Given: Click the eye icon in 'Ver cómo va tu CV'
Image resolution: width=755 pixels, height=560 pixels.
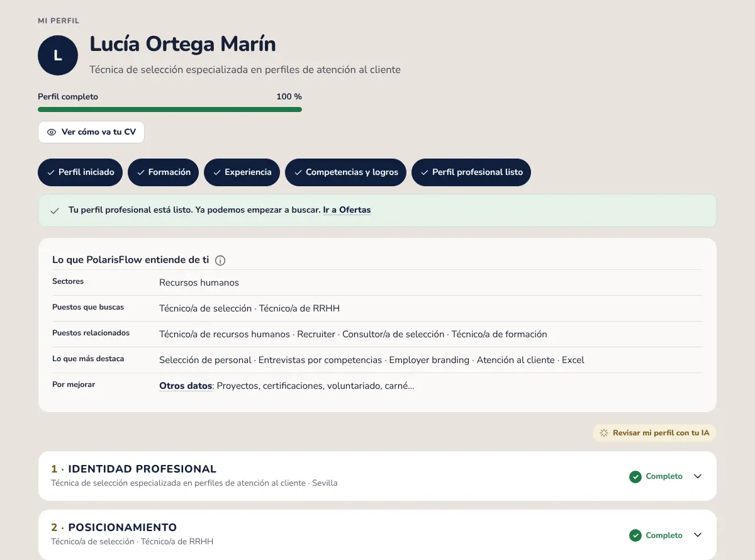Looking at the screenshot, I should click(x=52, y=132).
